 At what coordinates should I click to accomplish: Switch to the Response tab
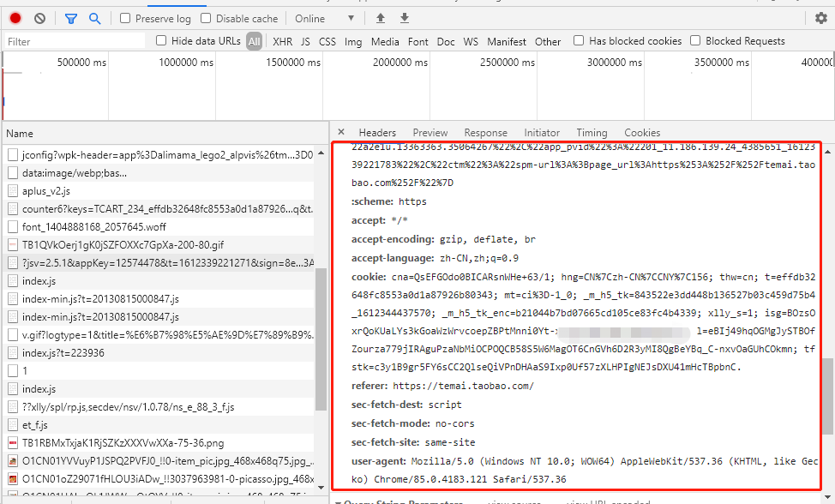[x=486, y=133]
